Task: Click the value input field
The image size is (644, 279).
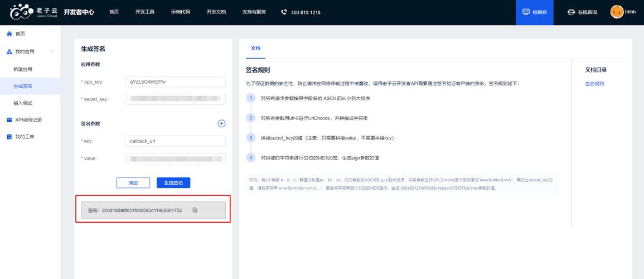Action: tap(176, 158)
